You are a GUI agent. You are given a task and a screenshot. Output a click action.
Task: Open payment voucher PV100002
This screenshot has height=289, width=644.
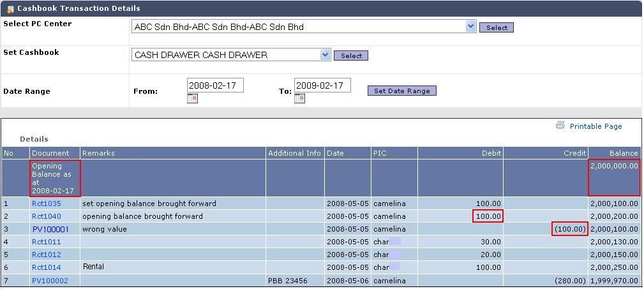[50, 281]
